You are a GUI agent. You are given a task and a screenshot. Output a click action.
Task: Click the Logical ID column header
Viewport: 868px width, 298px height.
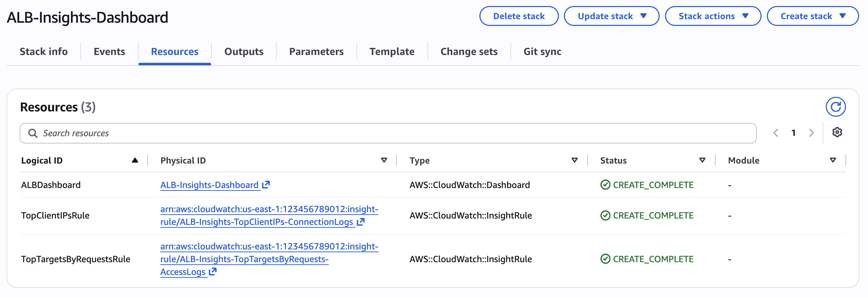tap(42, 160)
